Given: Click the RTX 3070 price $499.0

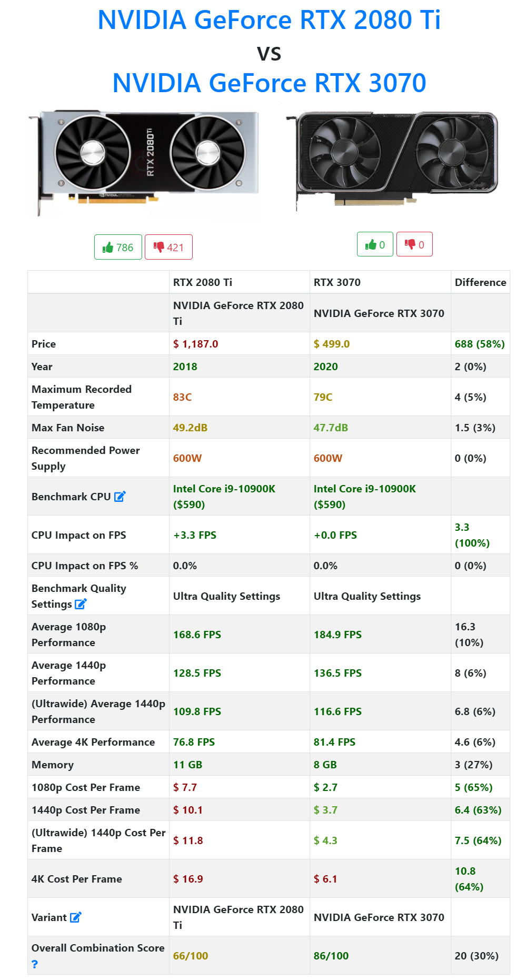Looking at the screenshot, I should (x=332, y=344).
